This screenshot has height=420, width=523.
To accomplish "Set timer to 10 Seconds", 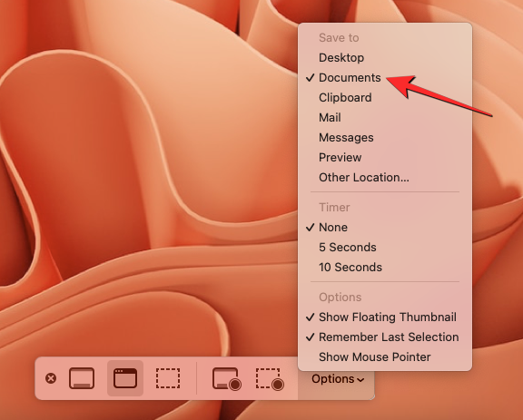I will click(385, 268).
